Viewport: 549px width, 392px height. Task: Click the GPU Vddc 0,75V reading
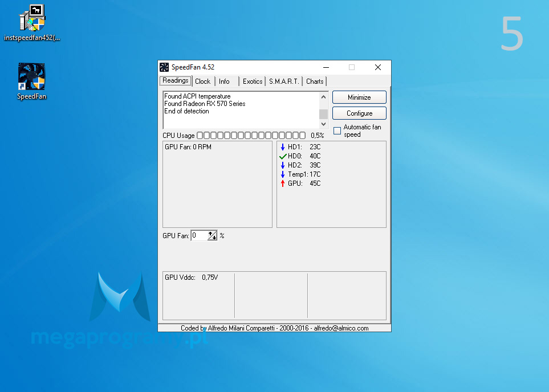192,277
